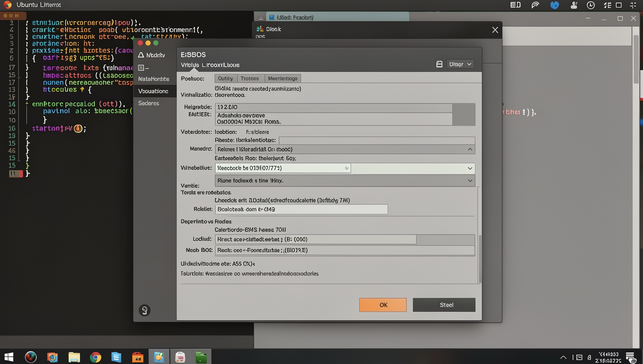Click the user account icon in top panel
The width and height of the screenshot is (643, 364).
point(574,5)
